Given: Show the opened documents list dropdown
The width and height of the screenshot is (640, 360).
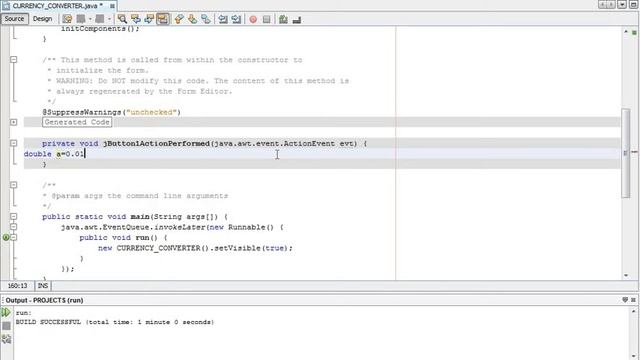Looking at the screenshot, I should pos(622,5).
